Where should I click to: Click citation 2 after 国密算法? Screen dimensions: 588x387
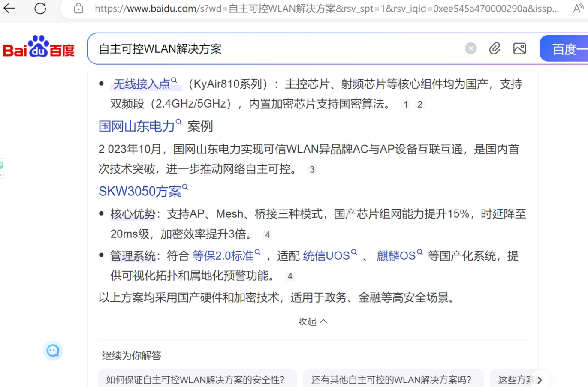click(x=420, y=104)
